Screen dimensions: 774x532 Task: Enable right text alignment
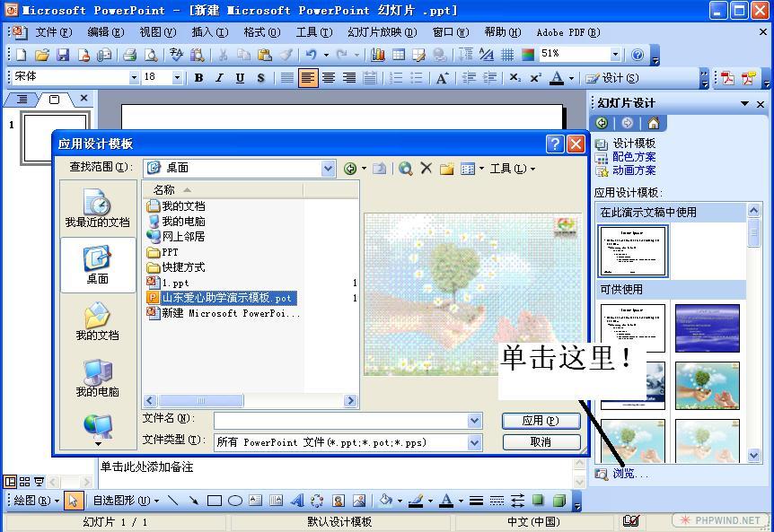click(349, 77)
